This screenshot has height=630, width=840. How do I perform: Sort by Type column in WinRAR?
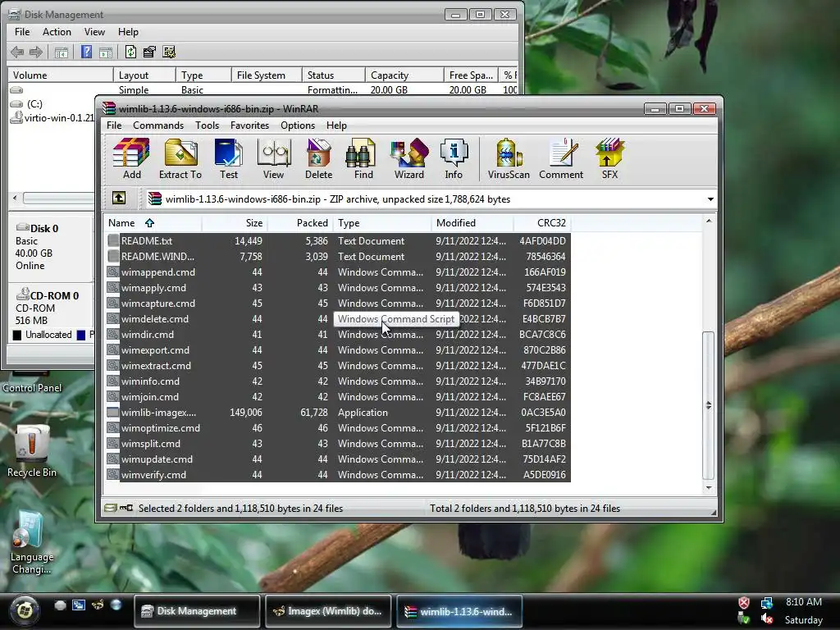[382, 223]
